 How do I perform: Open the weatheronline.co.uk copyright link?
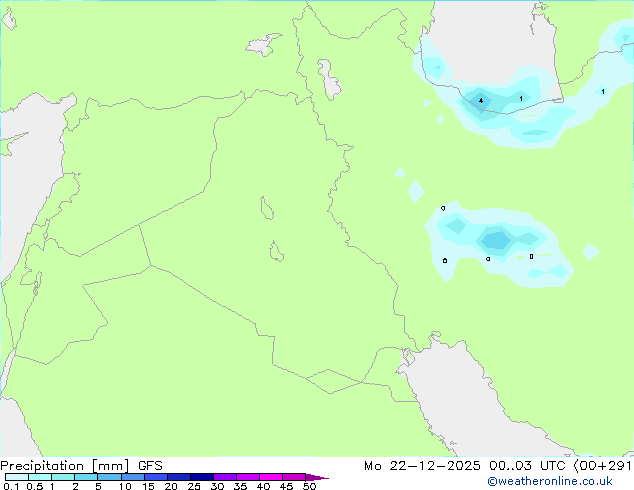[550, 481]
